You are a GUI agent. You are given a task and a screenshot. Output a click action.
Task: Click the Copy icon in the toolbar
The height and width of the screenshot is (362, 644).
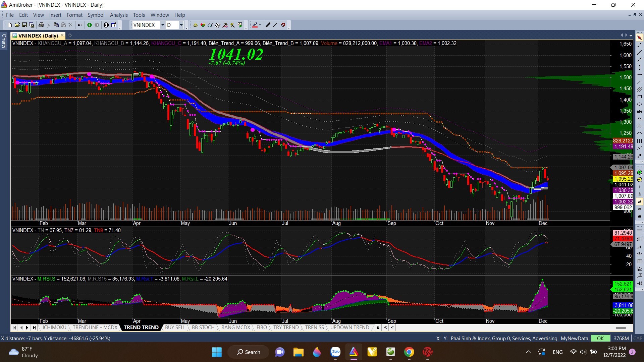pos(56,25)
